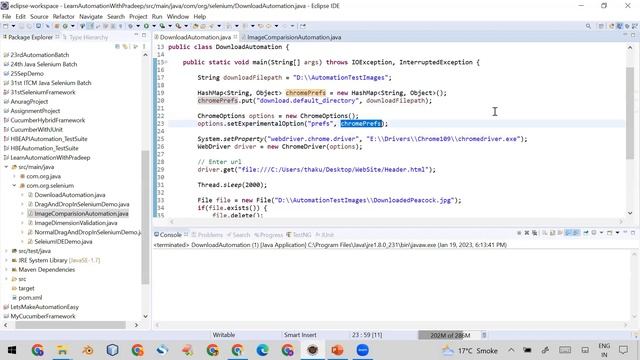This screenshot has height=360, width=640.
Task: Click the 'Smart Insert' status bar entry
Action: click(x=300, y=335)
